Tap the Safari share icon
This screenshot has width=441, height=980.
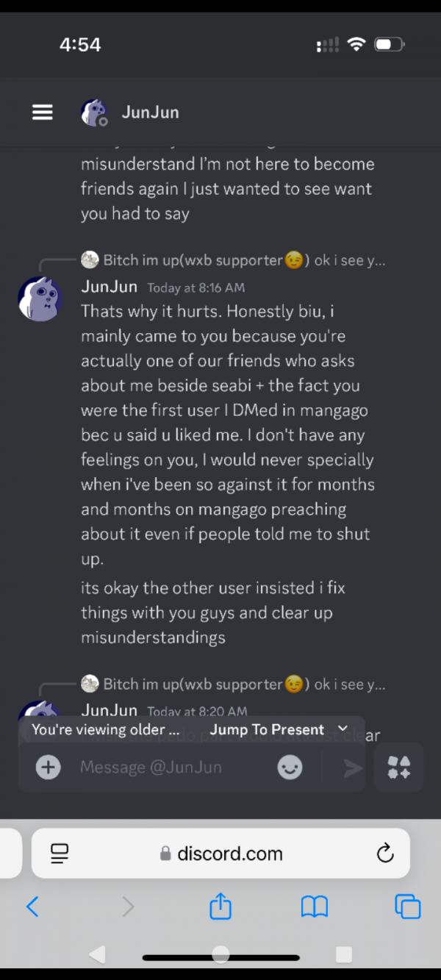tap(220, 906)
